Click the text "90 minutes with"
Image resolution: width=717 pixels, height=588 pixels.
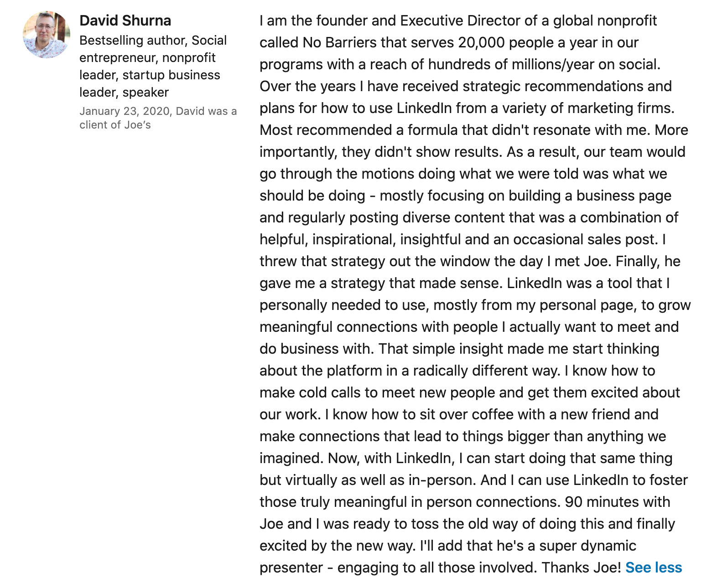point(618,502)
